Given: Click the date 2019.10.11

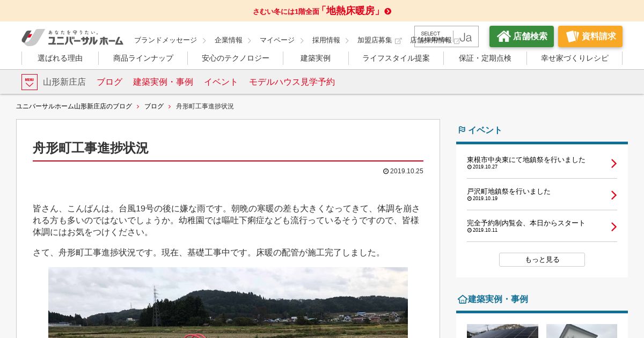Looking at the screenshot, I should 485,230.
